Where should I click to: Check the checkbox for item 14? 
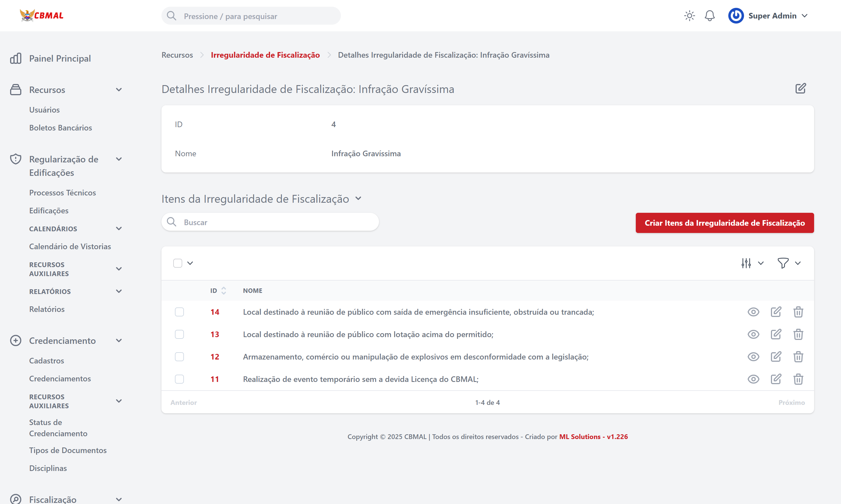pyautogui.click(x=179, y=311)
